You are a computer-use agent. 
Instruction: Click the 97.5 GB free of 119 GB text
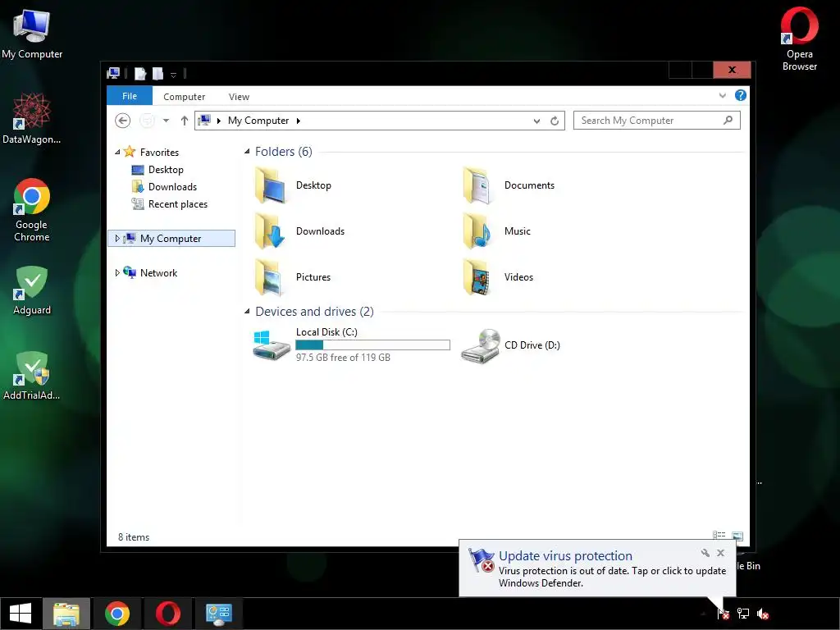click(x=343, y=358)
